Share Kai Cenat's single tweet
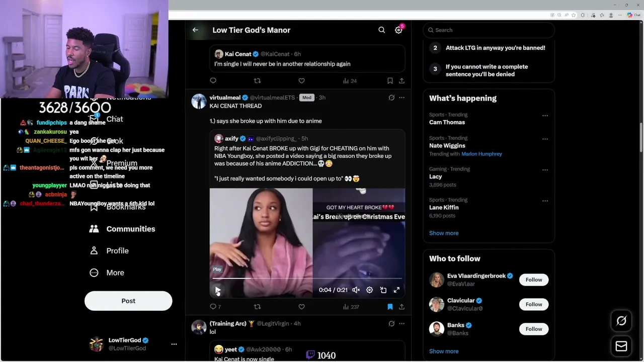 click(401, 80)
